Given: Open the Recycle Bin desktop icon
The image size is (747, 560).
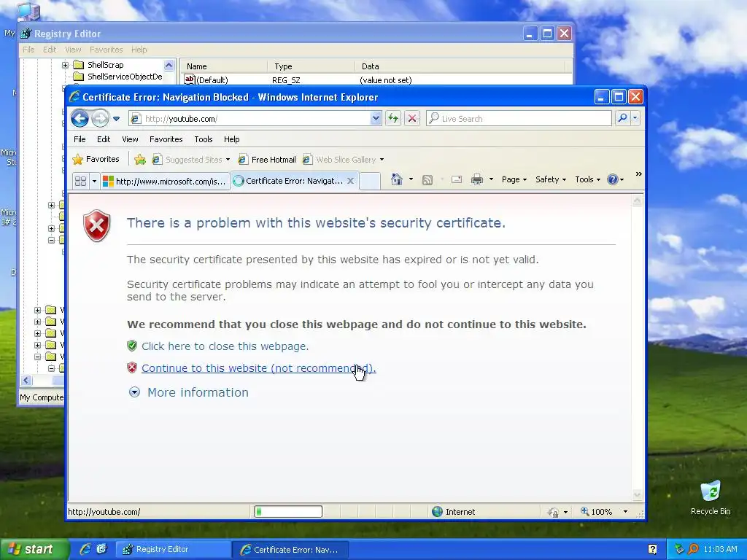Looking at the screenshot, I should click(x=711, y=498).
